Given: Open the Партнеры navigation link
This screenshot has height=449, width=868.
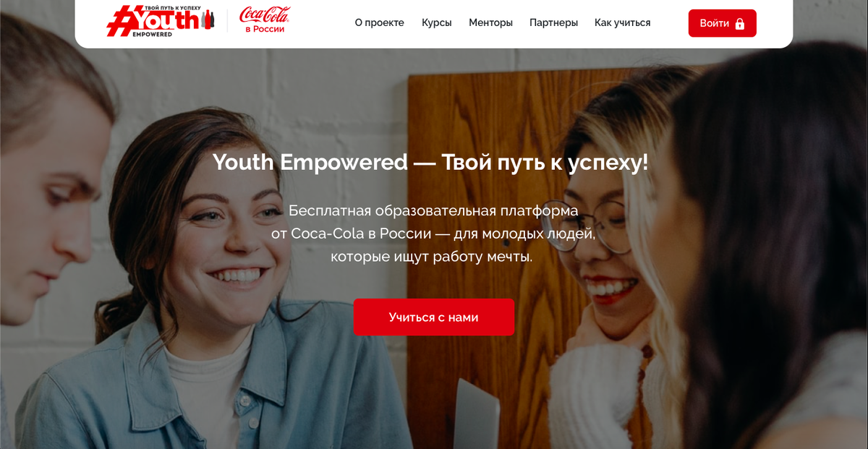Looking at the screenshot, I should (x=553, y=23).
